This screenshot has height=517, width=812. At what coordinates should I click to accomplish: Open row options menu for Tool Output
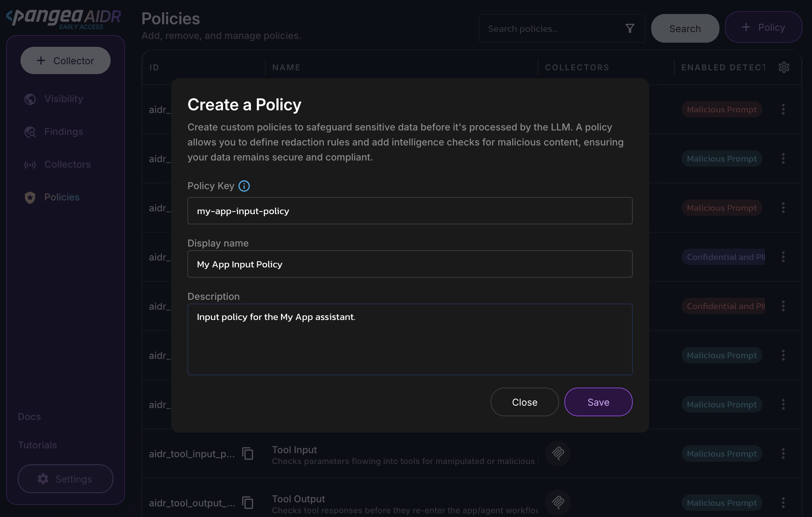[783, 503]
